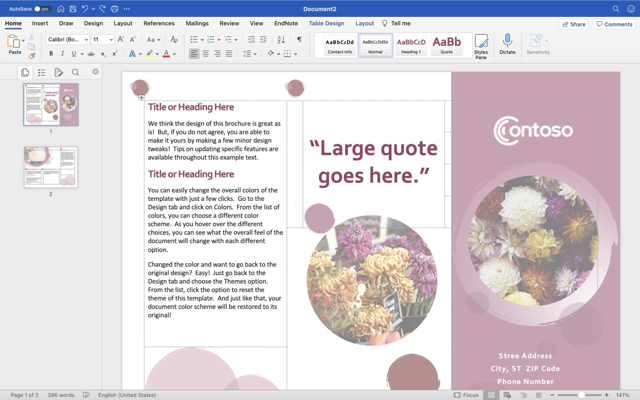Switch to Design tab
The width and height of the screenshot is (640, 400).
point(93,23)
